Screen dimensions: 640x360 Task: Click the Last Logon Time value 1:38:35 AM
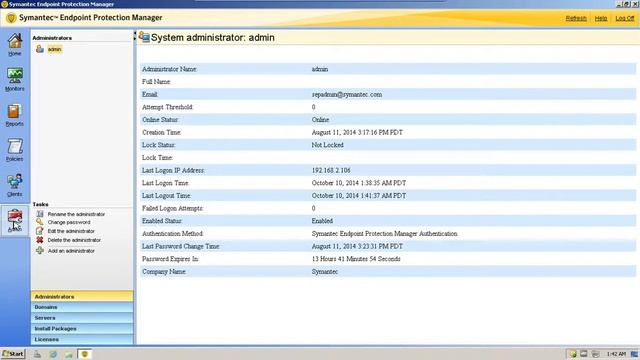(x=359, y=183)
